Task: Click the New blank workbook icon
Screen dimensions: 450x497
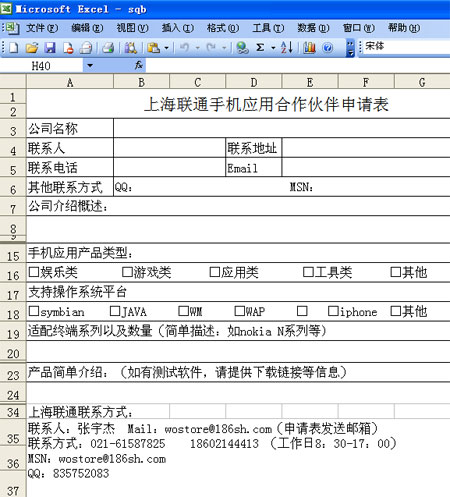Action: coord(14,48)
